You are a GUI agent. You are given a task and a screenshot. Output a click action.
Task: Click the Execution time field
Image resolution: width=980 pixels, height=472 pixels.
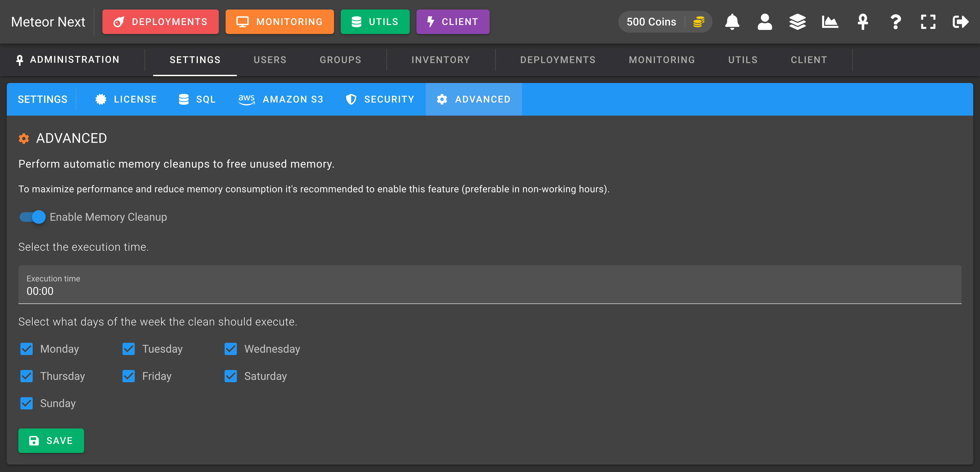click(x=490, y=284)
